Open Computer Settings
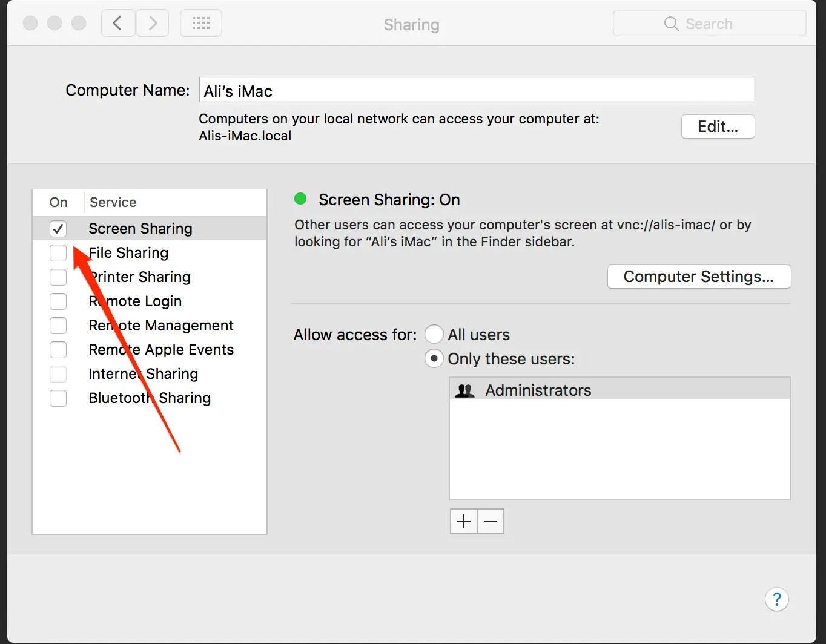The image size is (826, 644). (x=698, y=277)
